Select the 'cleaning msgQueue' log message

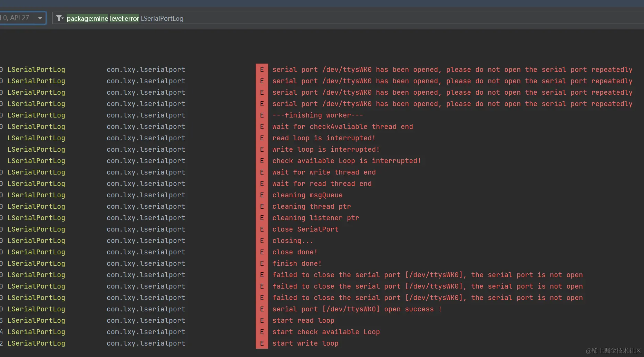click(308, 195)
